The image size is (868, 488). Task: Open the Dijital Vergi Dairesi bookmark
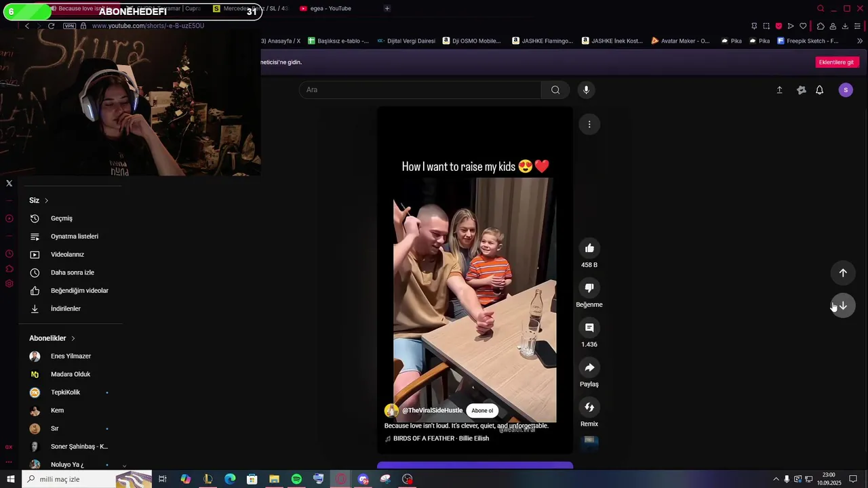tap(406, 41)
